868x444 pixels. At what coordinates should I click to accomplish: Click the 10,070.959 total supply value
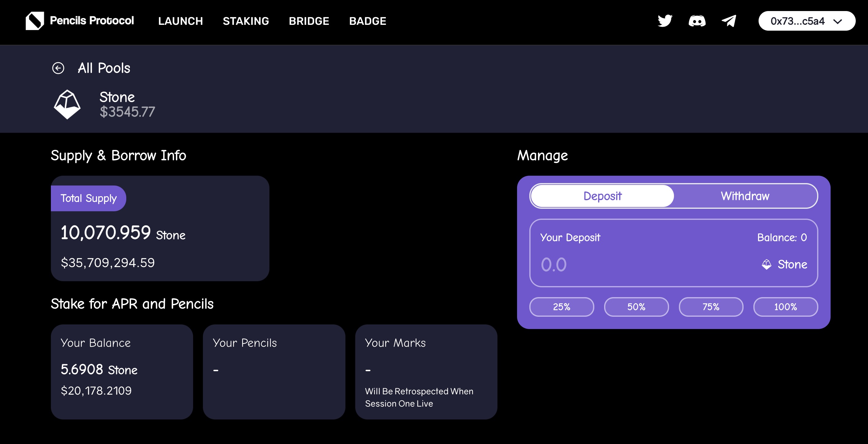click(x=105, y=233)
